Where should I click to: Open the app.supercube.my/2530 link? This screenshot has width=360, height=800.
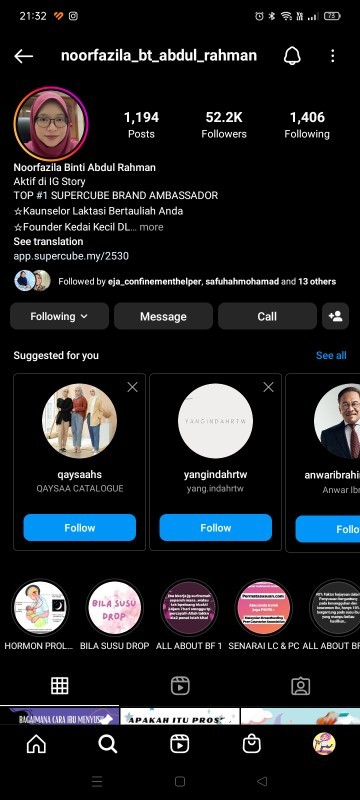[71, 256]
